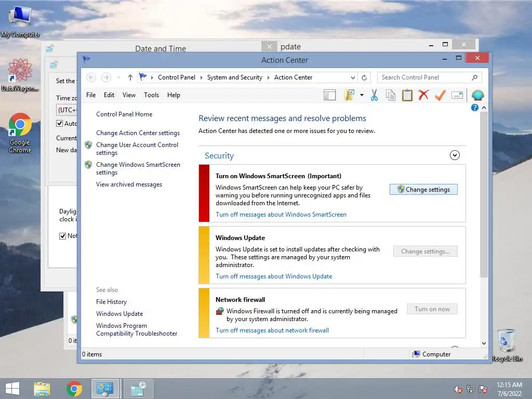Select the My Computer desktop icon

coord(20,21)
